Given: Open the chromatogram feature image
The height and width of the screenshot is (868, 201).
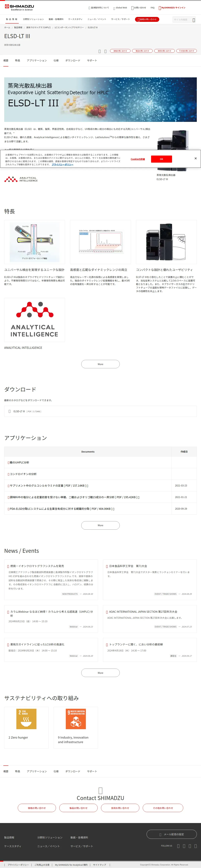Looking at the screenshot, I should [100, 242].
